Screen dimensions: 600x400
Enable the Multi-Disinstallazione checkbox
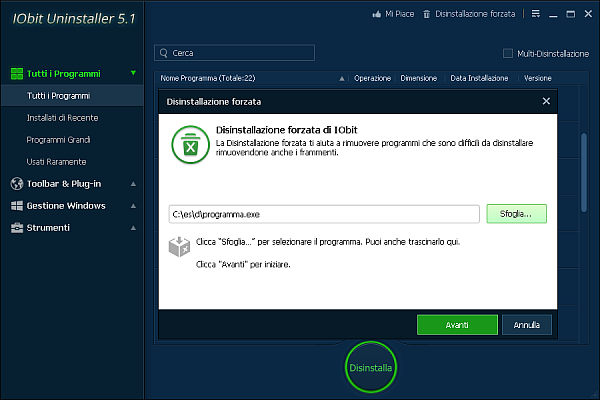point(508,53)
